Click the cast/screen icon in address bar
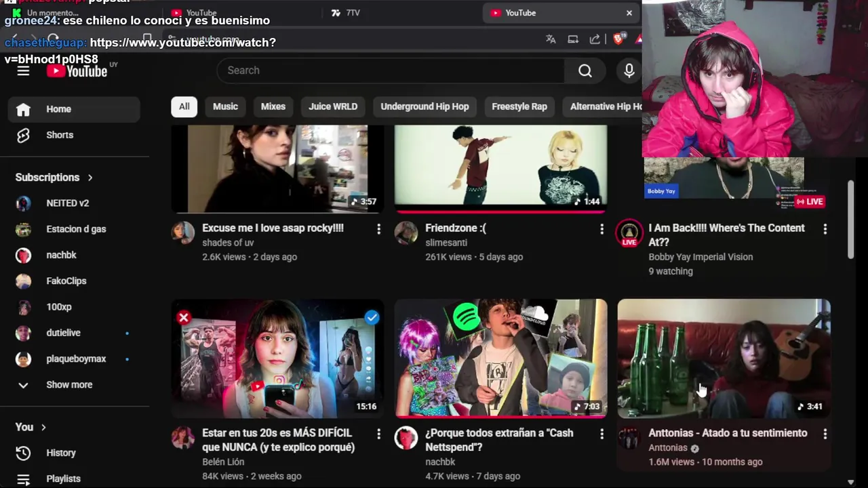 coord(573,39)
